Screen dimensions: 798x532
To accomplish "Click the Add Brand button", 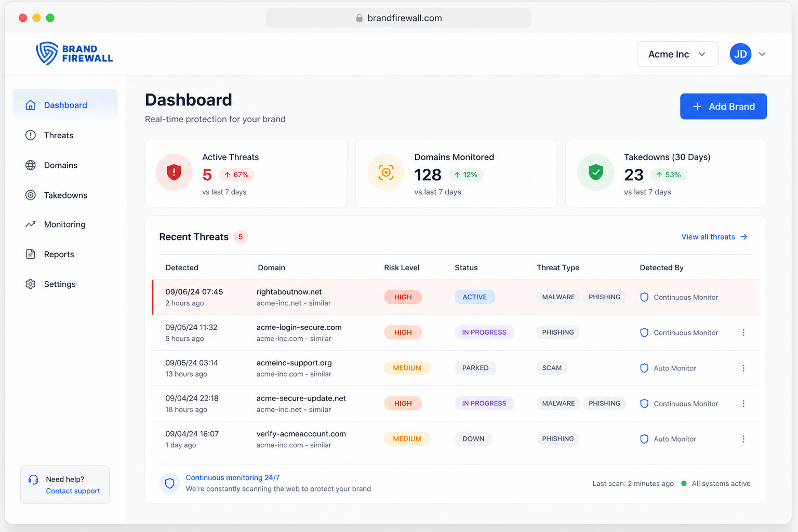I will 723,107.
